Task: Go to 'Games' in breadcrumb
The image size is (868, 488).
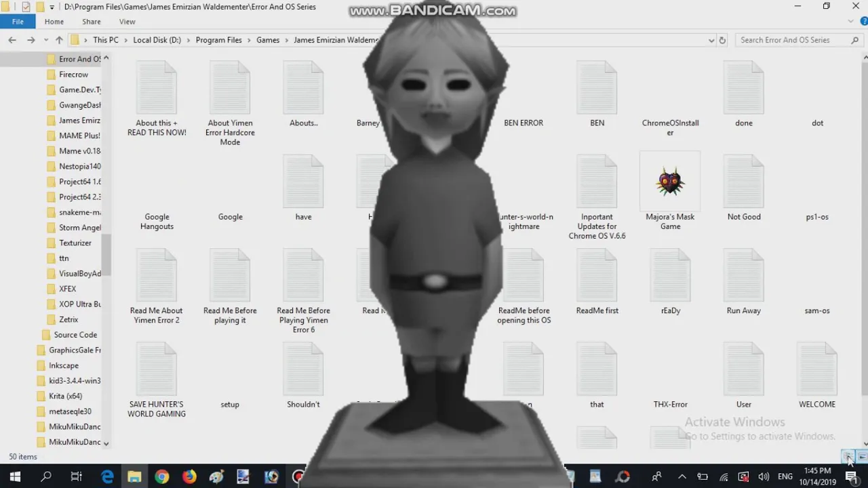Action: click(268, 40)
